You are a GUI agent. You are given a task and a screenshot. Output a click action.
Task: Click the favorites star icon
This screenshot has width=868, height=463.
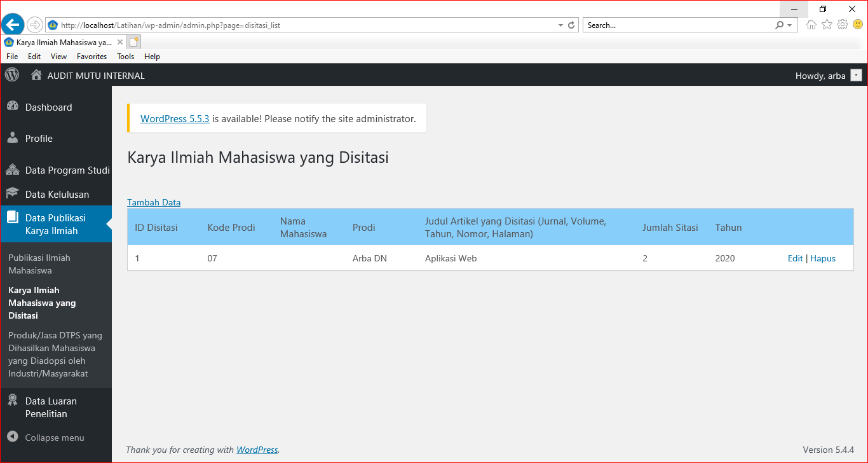click(x=827, y=24)
